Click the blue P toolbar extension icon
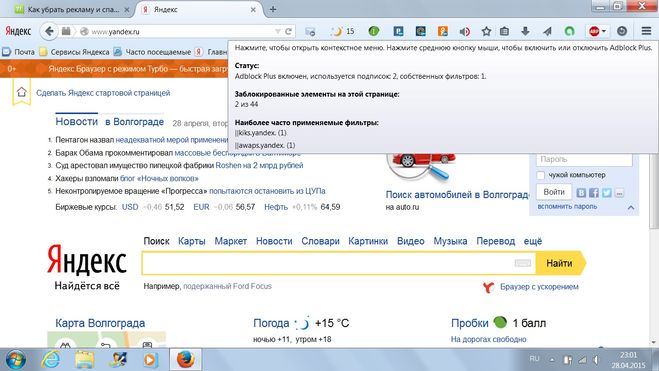Viewport: 659px width, 371px height. click(398, 31)
